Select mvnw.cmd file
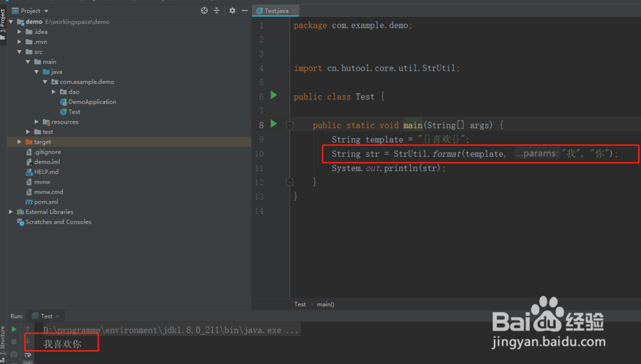This screenshot has width=641, height=364. pos(49,192)
